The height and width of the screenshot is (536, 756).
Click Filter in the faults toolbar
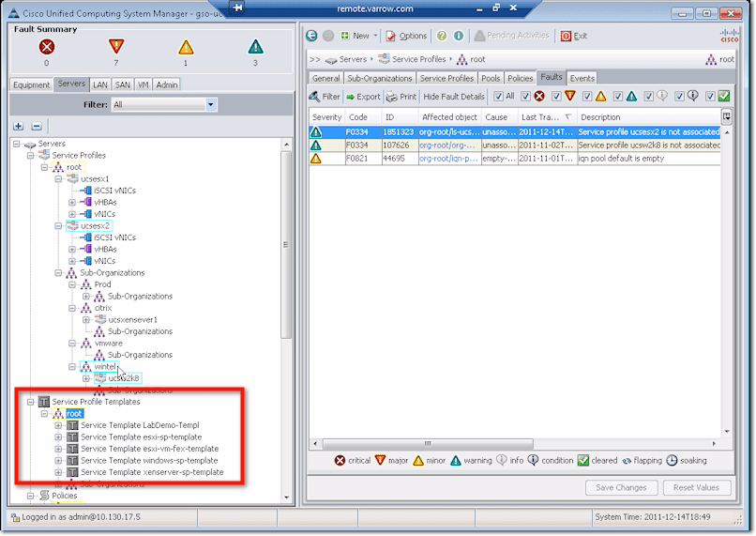point(325,97)
